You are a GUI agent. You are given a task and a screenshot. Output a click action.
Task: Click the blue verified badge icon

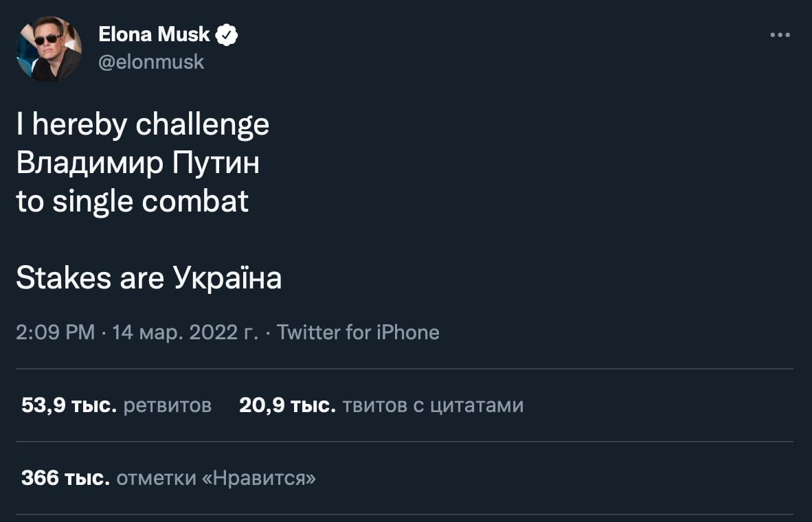pyautogui.click(x=227, y=34)
